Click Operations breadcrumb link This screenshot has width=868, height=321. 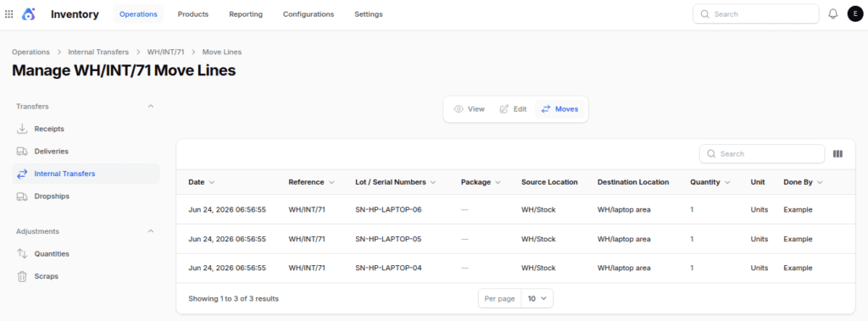pos(31,52)
